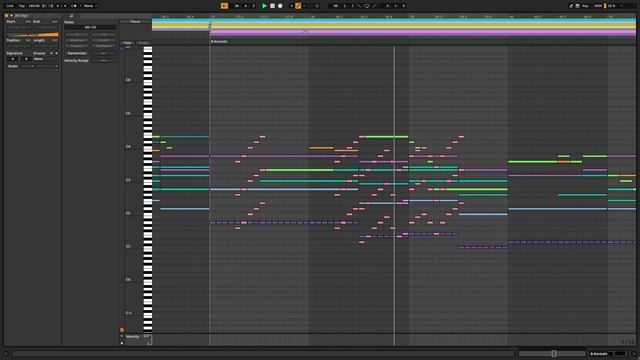Screen dimensions: 640x360
Task: Click the Stop button in the transport
Action: coord(272,6)
